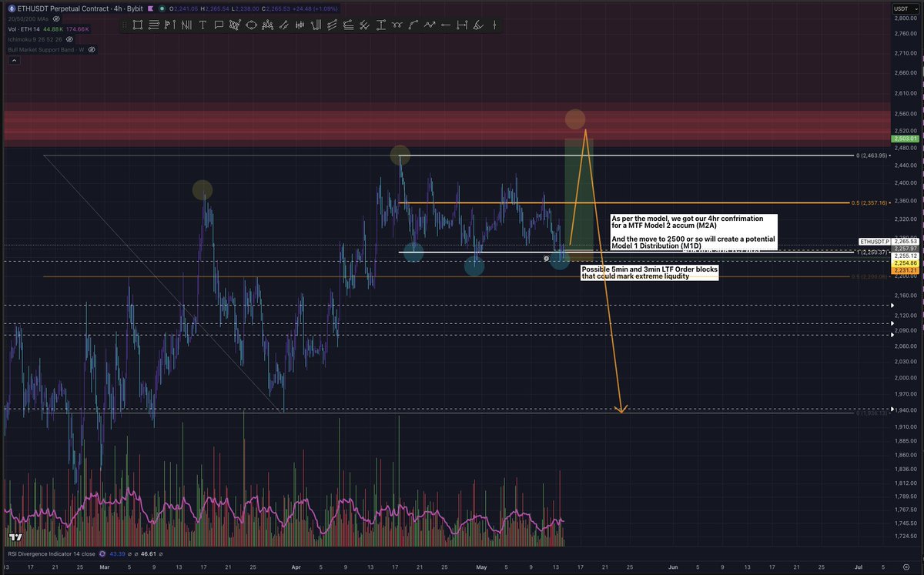Select the 'As per the model' text note
The width and height of the screenshot is (924, 575).
[694, 232]
